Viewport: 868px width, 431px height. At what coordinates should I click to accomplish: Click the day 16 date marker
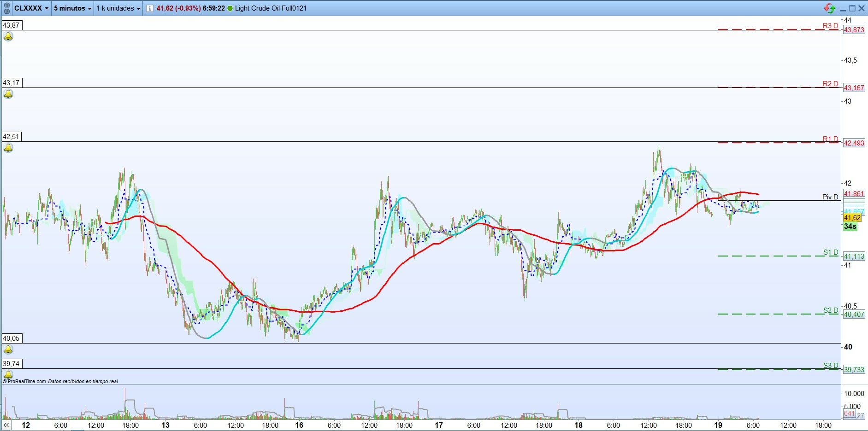[299, 425]
